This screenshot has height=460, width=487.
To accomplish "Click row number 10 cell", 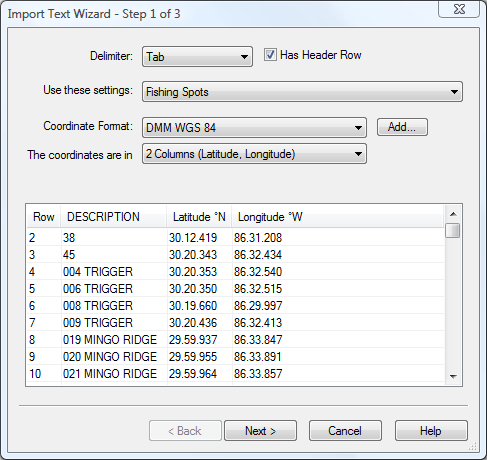I will pyautogui.click(x=35, y=374).
